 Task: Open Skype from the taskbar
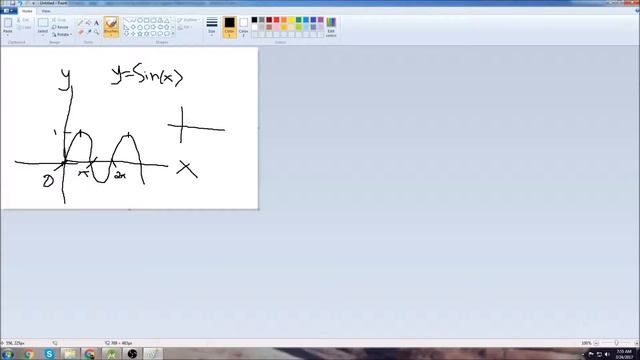[x=49, y=354]
